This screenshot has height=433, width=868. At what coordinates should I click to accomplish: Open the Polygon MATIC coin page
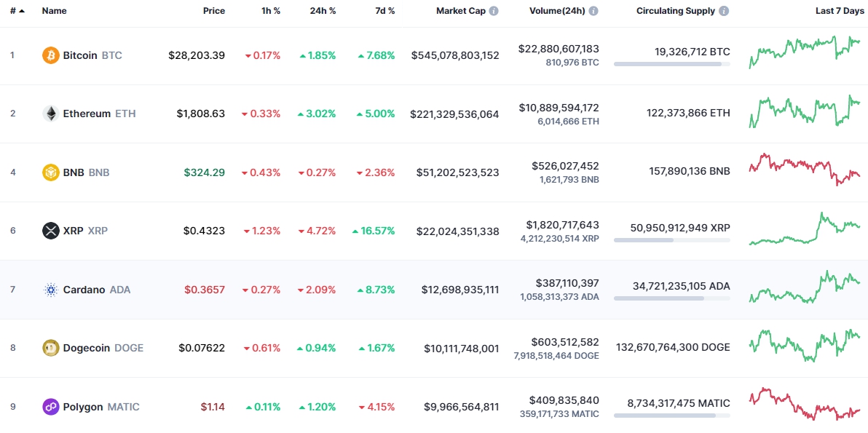click(101, 407)
